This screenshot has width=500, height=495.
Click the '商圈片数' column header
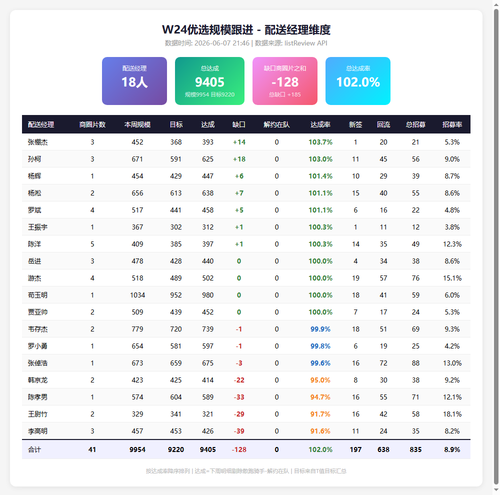point(92,125)
